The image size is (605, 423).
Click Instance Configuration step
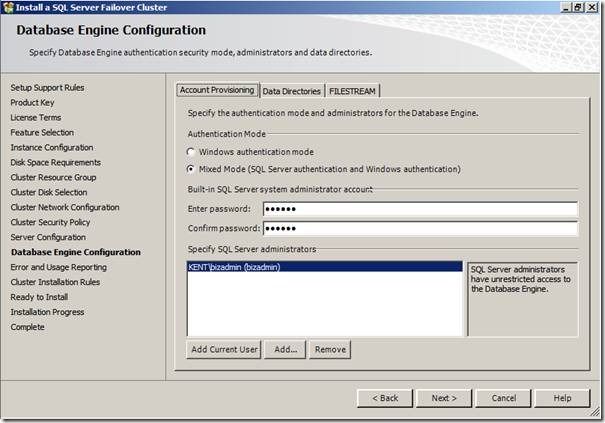(x=52, y=147)
